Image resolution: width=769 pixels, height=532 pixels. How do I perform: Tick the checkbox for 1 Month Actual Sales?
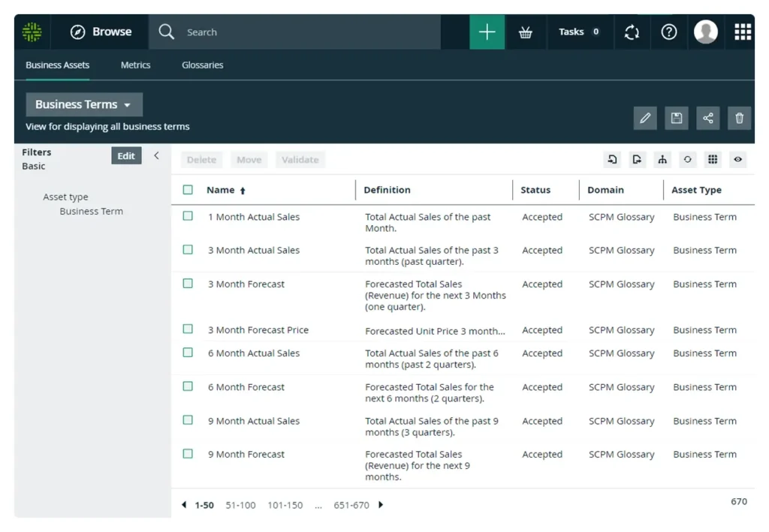click(x=188, y=216)
